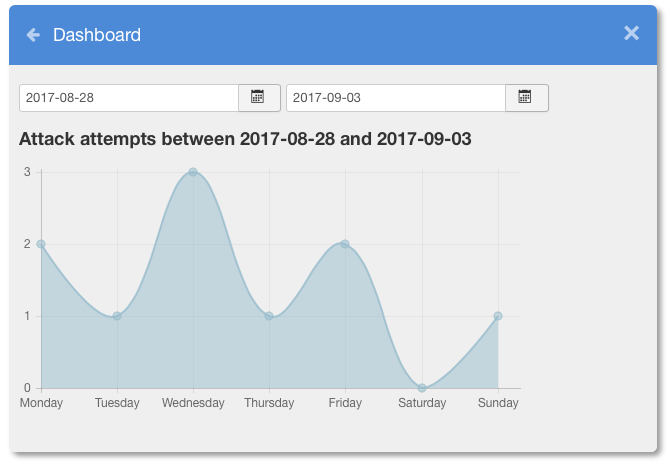Open the start date calendar picker
The width and height of the screenshot is (670, 464).
(258, 98)
